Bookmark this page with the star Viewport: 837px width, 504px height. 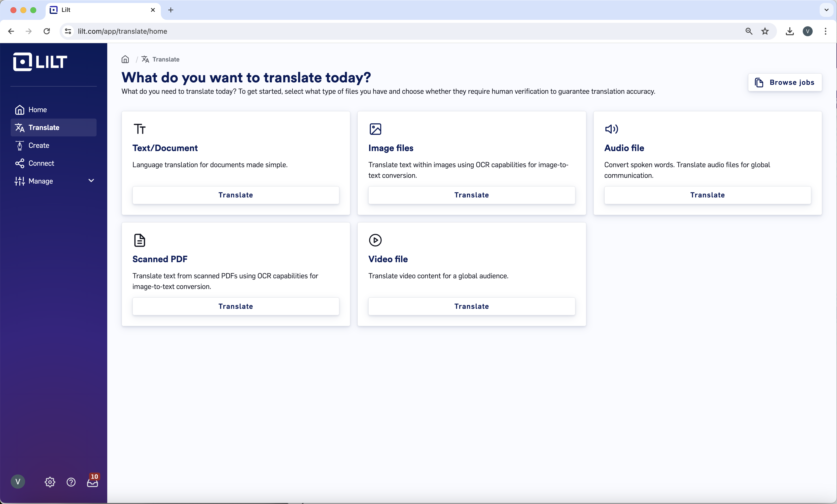tap(765, 31)
